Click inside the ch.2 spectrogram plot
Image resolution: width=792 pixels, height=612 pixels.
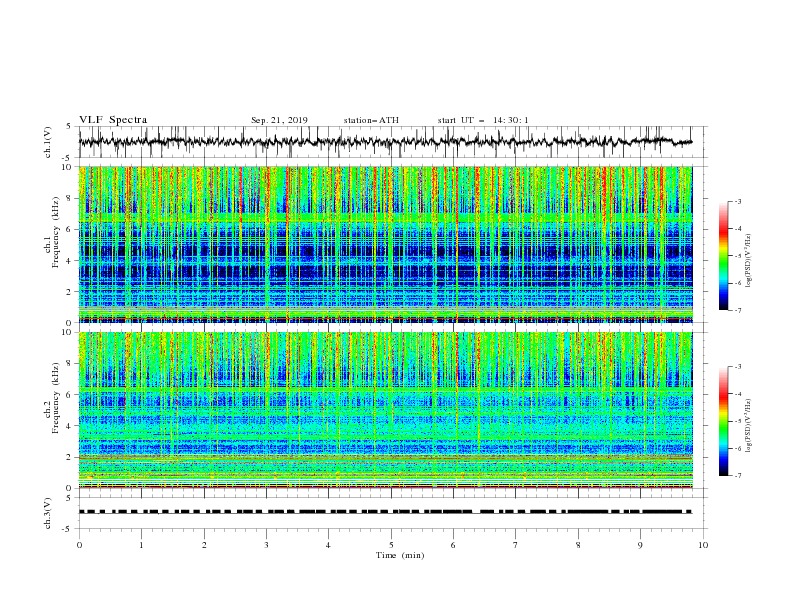tap(386, 410)
